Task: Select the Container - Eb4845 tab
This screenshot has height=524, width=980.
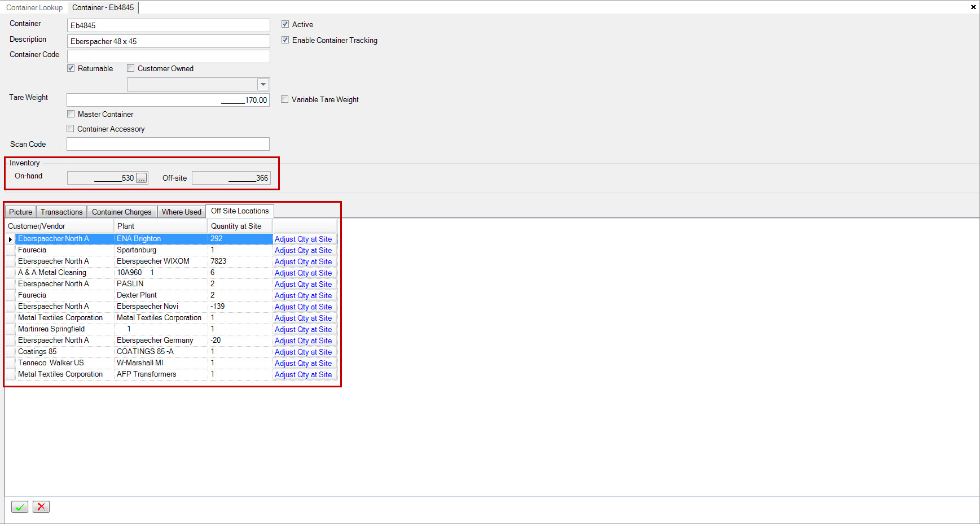Action: tap(103, 7)
